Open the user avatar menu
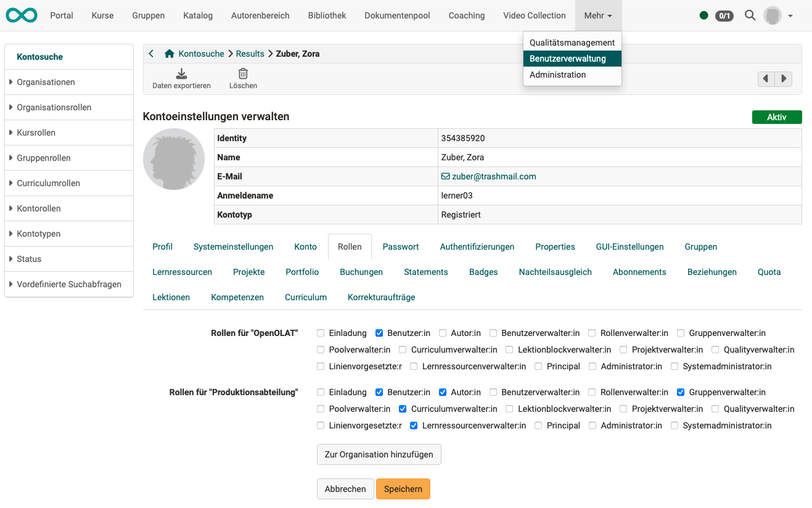The image size is (812, 508). pos(772,15)
